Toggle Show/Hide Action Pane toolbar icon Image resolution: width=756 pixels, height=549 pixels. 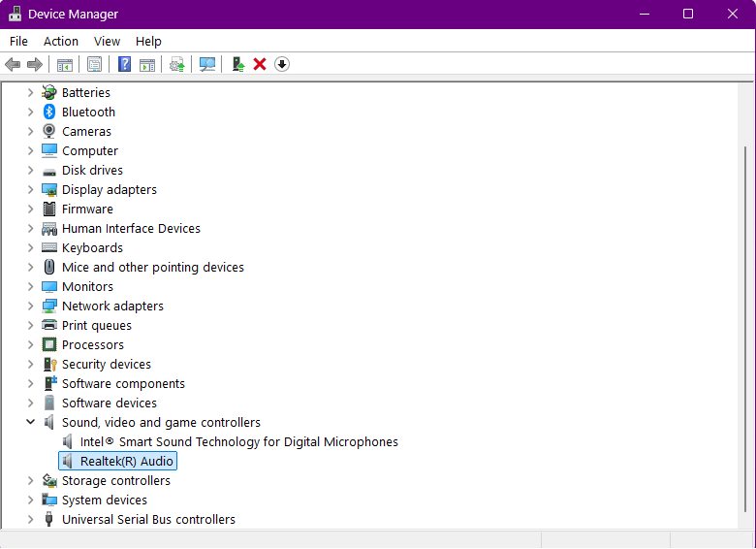click(147, 64)
